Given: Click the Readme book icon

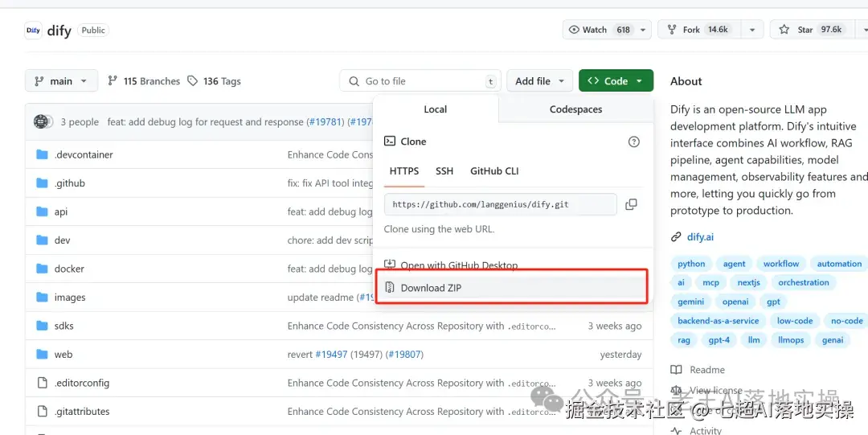Looking at the screenshot, I should pyautogui.click(x=676, y=370).
